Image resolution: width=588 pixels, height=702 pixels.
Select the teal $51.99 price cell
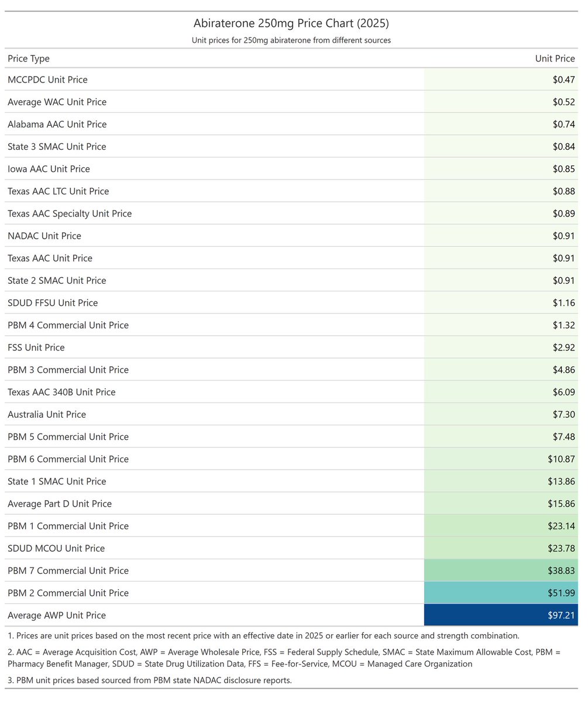pyautogui.click(x=501, y=593)
